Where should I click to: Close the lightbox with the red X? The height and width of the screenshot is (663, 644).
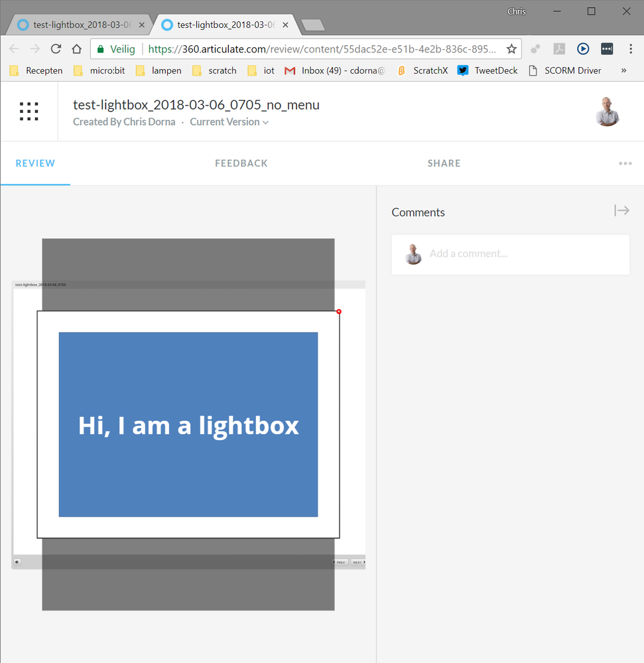pyautogui.click(x=339, y=311)
